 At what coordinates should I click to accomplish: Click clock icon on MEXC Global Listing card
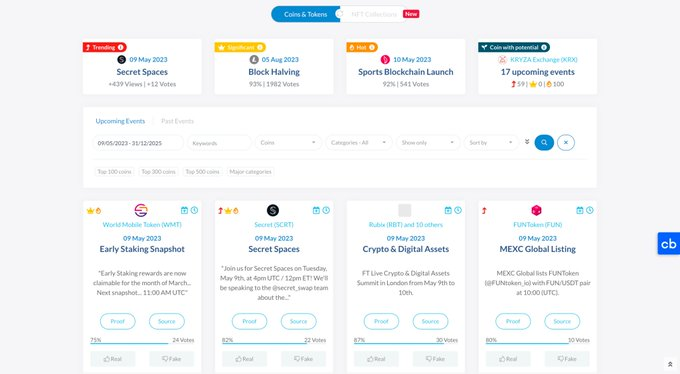[590, 210]
